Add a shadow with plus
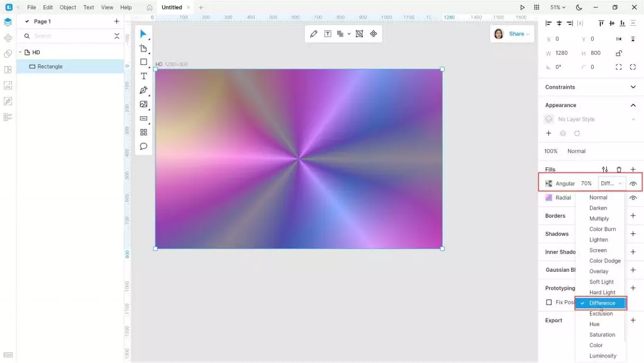 pos(633,233)
